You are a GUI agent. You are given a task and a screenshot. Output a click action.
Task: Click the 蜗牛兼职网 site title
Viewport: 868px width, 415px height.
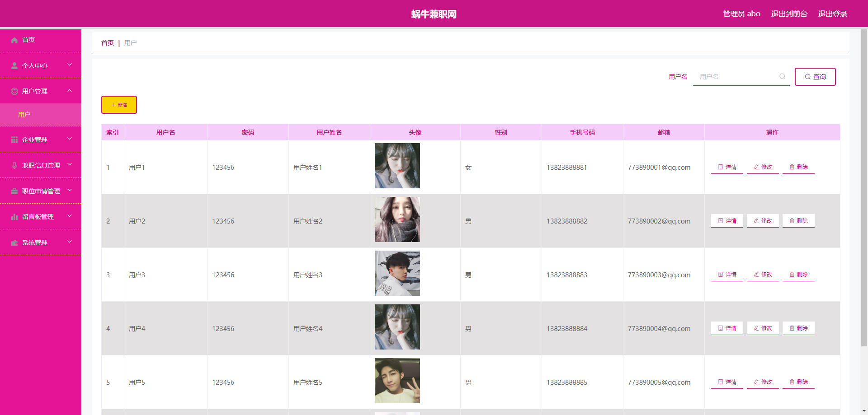(x=434, y=14)
